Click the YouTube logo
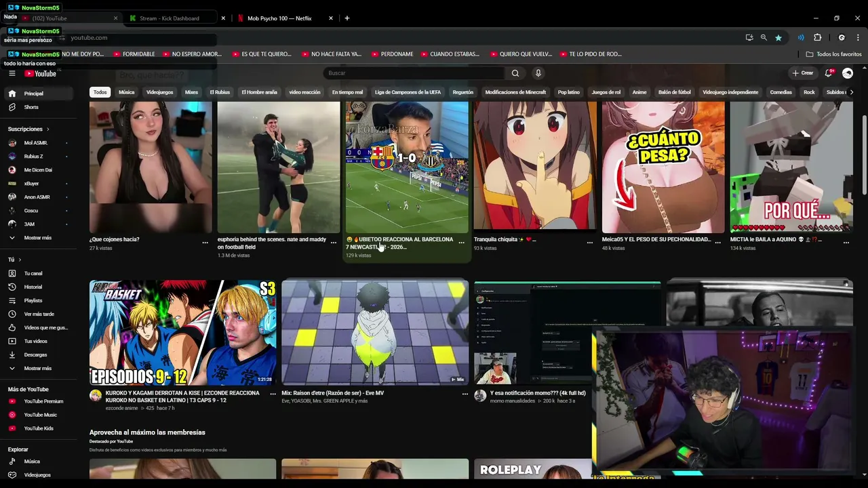 click(x=40, y=73)
